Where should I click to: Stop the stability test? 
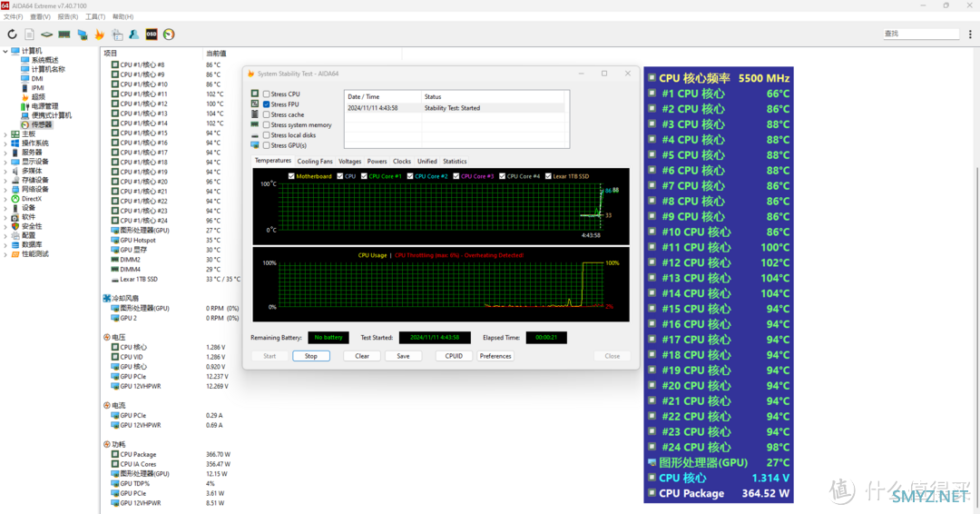tap(311, 356)
